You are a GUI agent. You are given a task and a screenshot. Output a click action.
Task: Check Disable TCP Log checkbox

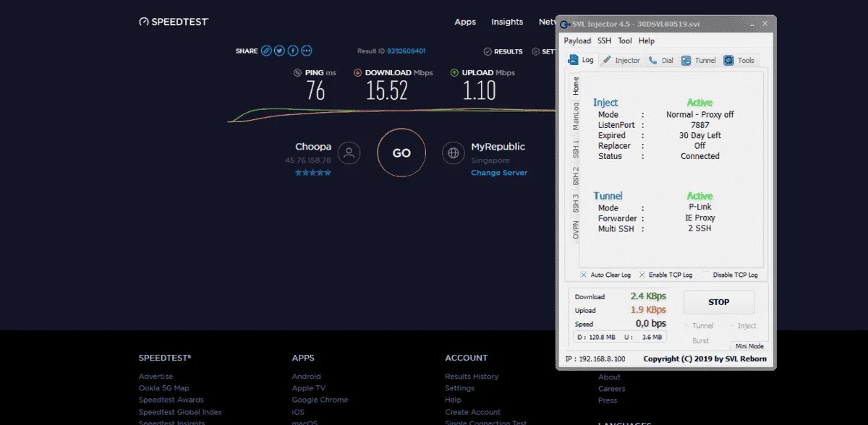tap(706, 275)
